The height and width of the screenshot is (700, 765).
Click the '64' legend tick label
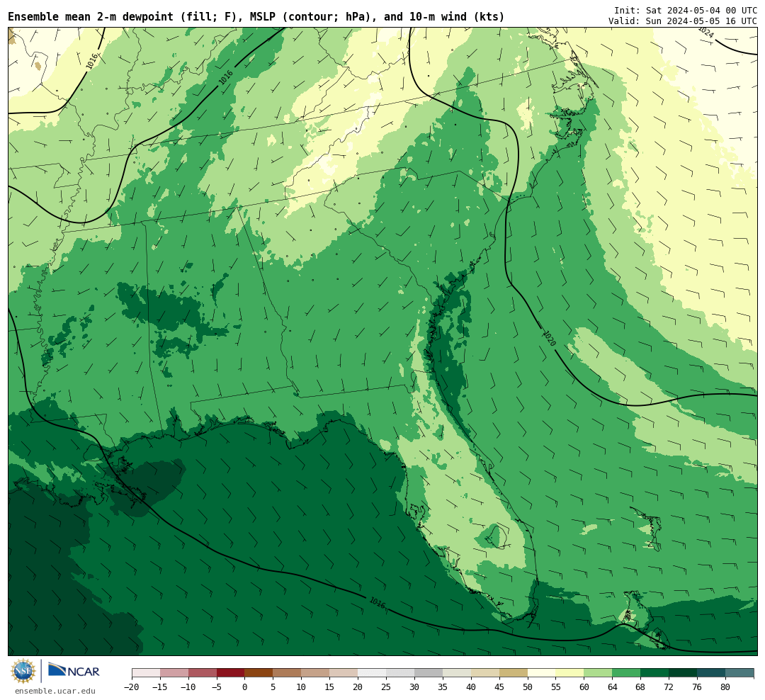(x=612, y=687)
